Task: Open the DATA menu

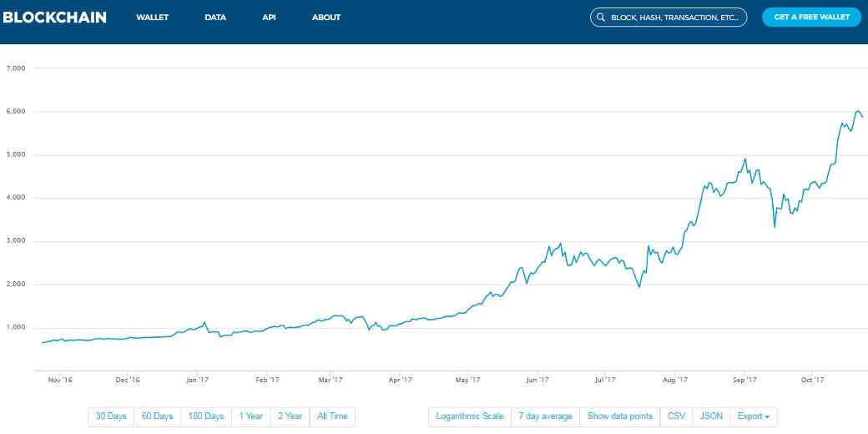Action: pyautogui.click(x=215, y=18)
